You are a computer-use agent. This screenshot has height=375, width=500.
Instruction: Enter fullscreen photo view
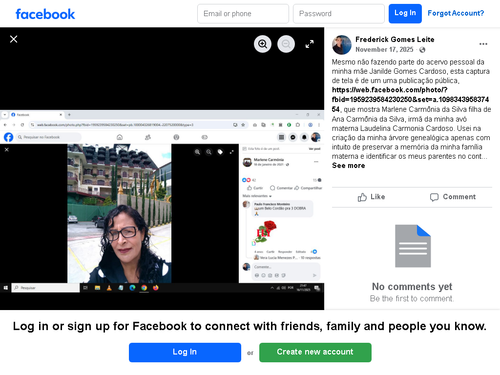pos(310,44)
